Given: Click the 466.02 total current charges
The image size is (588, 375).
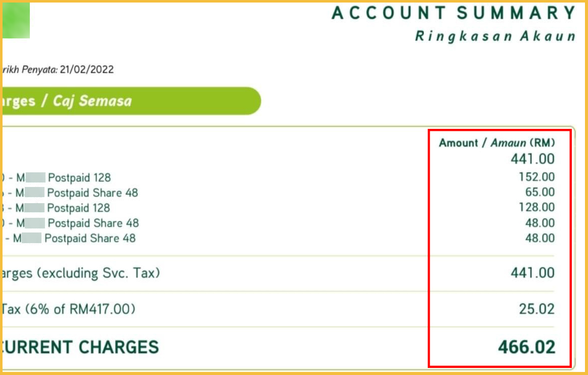Looking at the screenshot, I should tap(526, 347).
